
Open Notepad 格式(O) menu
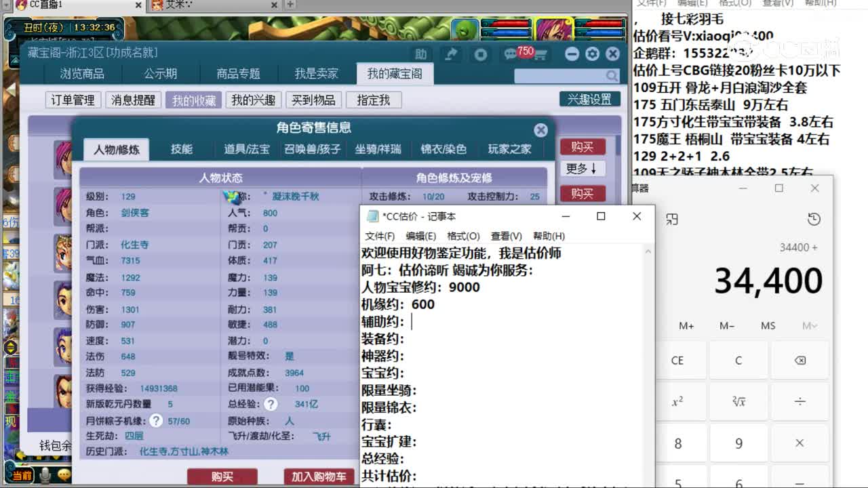pyautogui.click(x=463, y=236)
